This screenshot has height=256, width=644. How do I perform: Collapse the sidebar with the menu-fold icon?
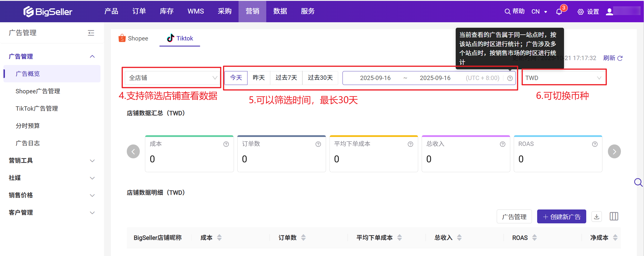91,33
